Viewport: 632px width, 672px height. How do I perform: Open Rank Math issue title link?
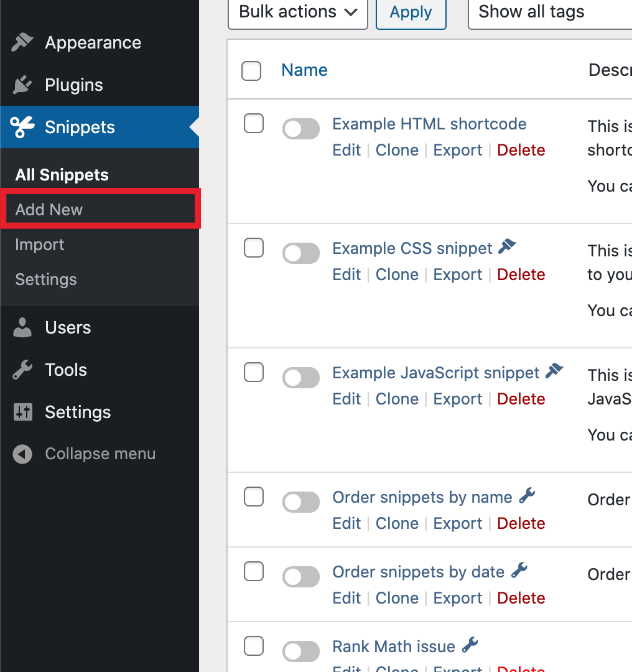[x=393, y=646]
